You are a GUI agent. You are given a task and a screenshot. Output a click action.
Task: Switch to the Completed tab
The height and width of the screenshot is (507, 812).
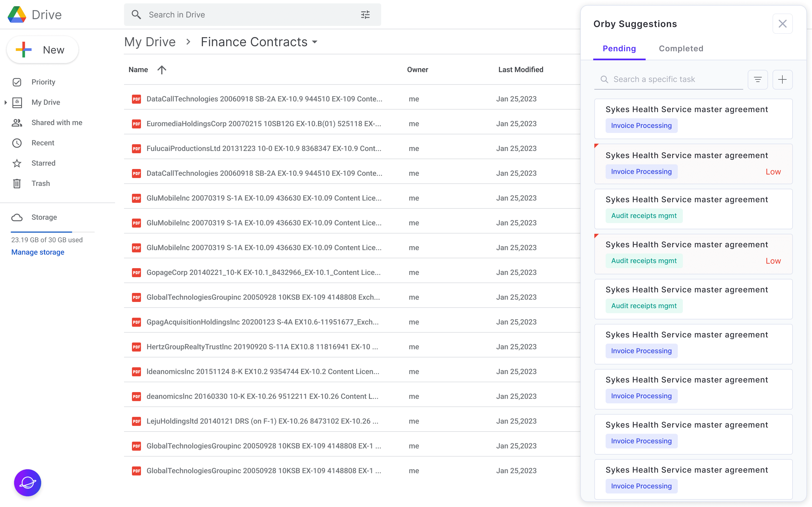point(681,49)
